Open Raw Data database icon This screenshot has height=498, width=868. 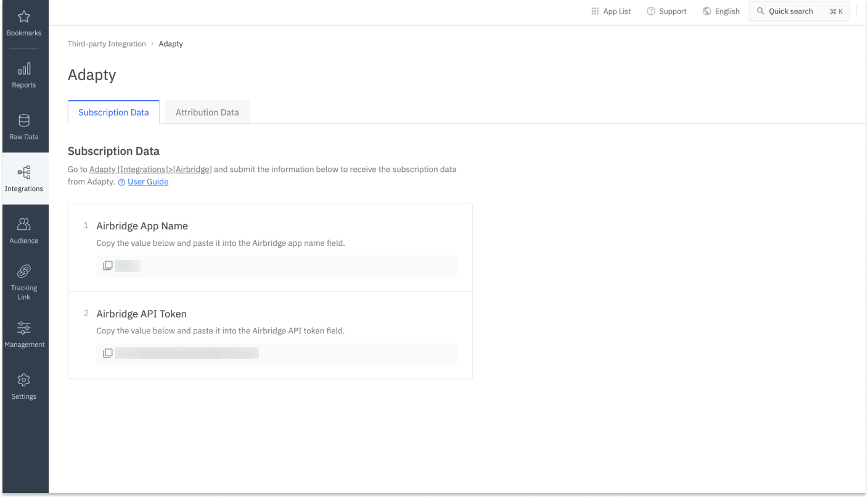click(24, 120)
